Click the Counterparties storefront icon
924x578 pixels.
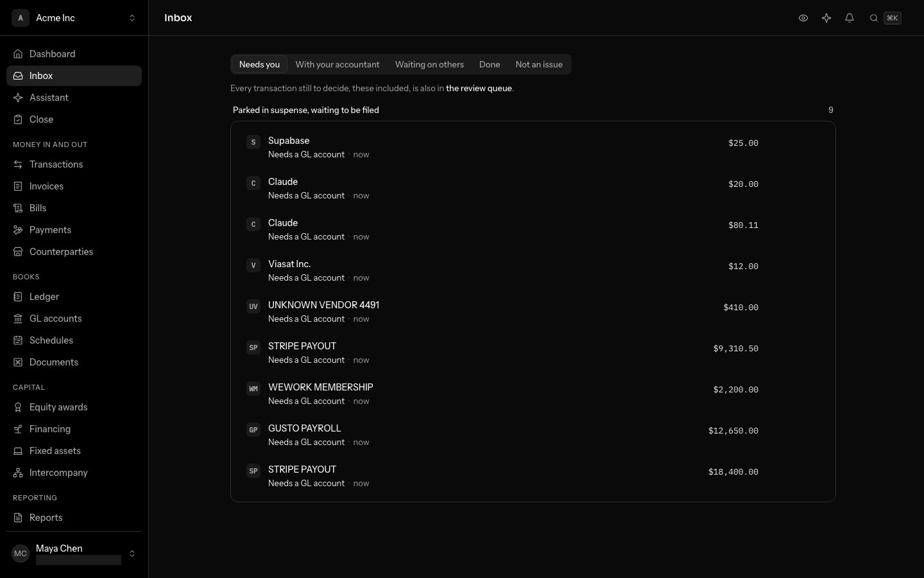pos(18,252)
